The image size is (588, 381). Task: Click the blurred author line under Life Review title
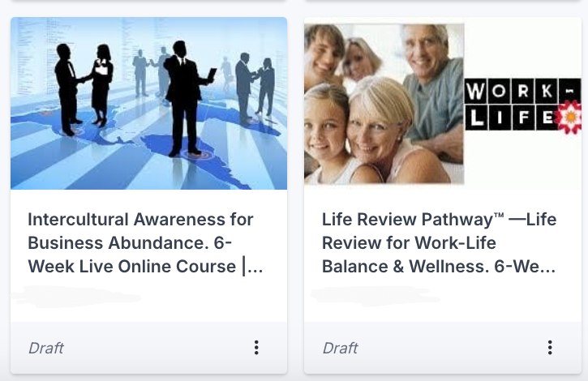pos(375,296)
